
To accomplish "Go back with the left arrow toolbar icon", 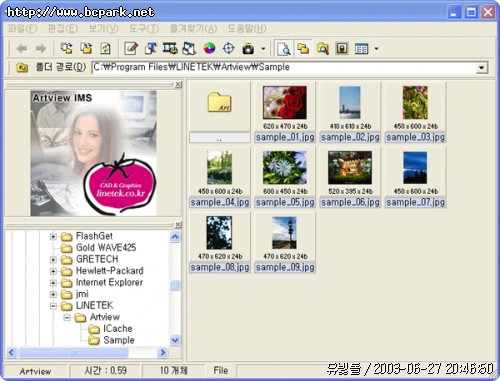I will pyautogui.click(x=22, y=49).
